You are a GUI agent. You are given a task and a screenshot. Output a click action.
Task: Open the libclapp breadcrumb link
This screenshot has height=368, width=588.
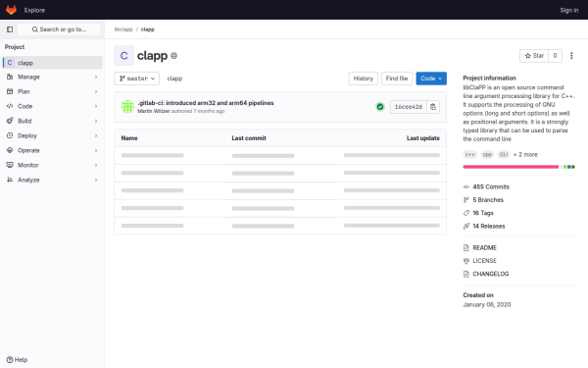[123, 29]
